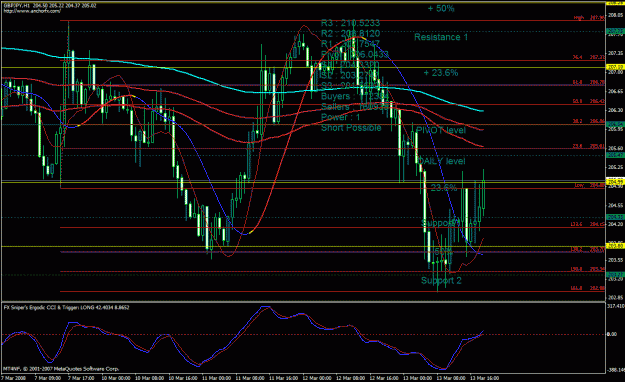Click the 208.05 price axis value
The width and height of the screenshot is (625, 382).
click(616, 15)
